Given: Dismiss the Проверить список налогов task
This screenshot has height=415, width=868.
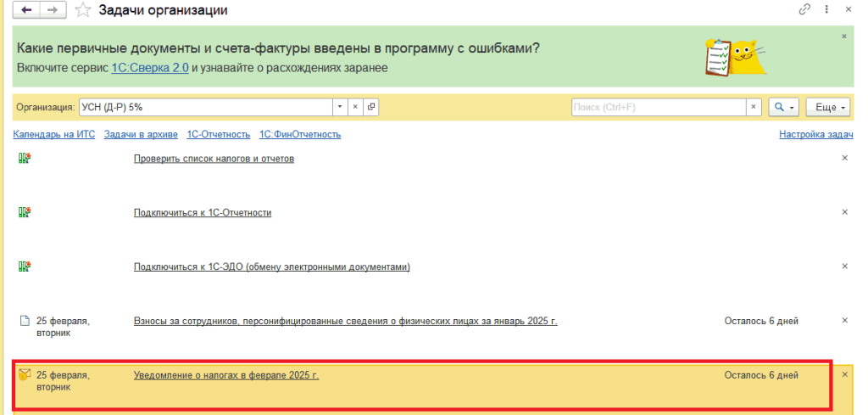Looking at the screenshot, I should (x=845, y=158).
